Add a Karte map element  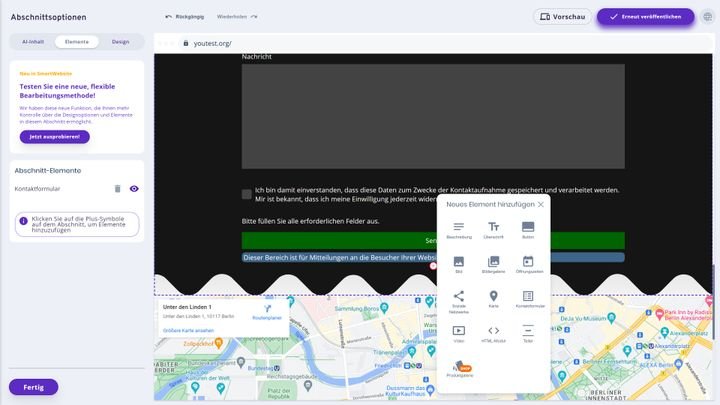(x=493, y=298)
